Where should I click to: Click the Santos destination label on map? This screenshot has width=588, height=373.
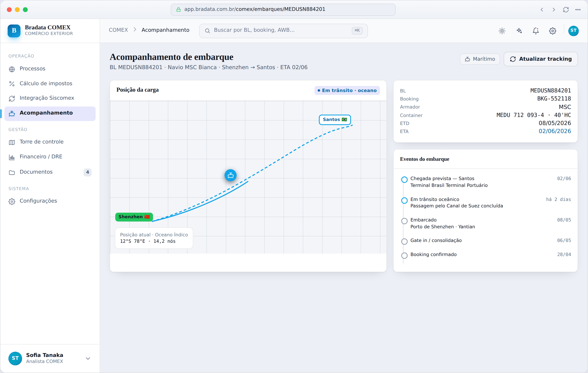click(x=335, y=120)
